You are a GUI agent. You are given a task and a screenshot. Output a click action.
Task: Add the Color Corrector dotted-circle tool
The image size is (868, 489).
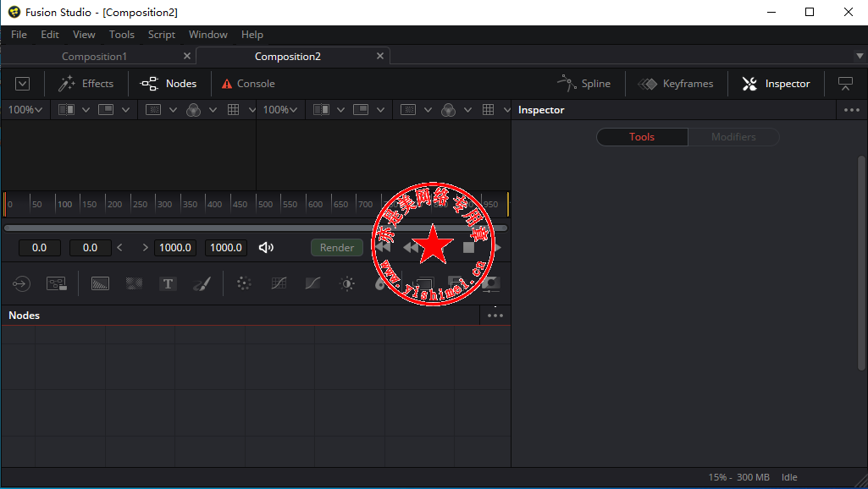pos(244,283)
